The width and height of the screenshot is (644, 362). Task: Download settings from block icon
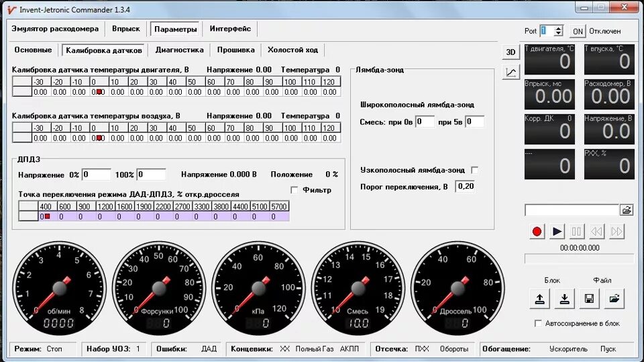coord(564,299)
